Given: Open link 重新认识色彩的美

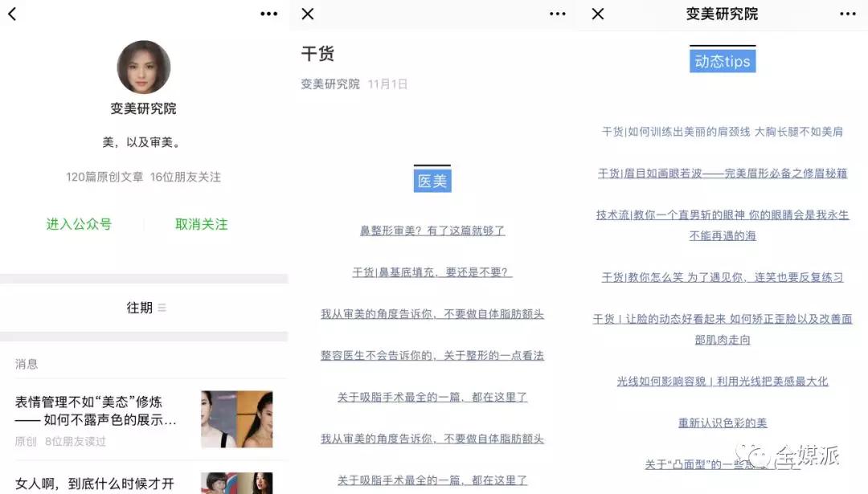Looking at the screenshot, I should pos(723,423).
